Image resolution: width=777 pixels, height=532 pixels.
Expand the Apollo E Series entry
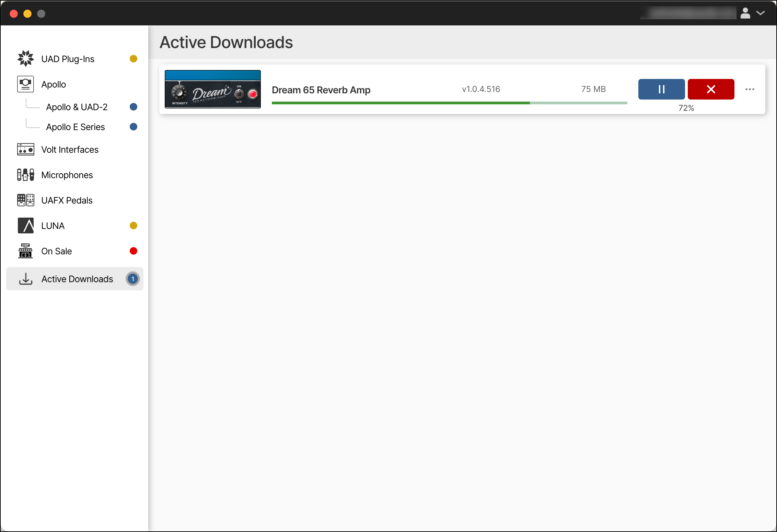click(76, 127)
